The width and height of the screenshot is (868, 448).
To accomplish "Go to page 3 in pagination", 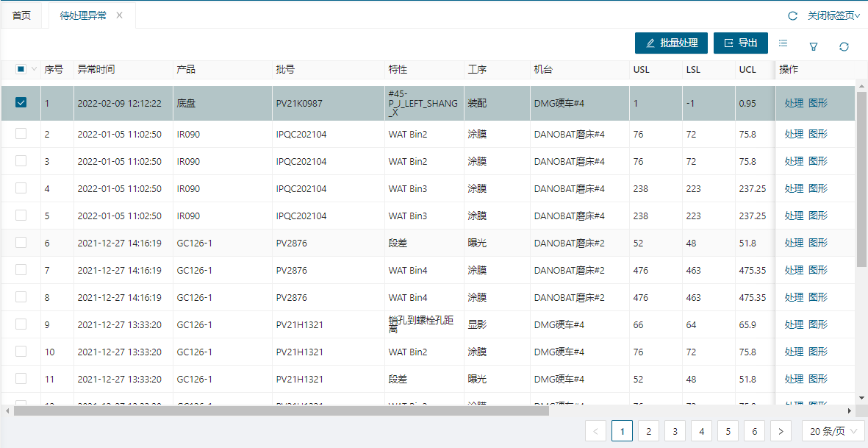I will [x=675, y=431].
